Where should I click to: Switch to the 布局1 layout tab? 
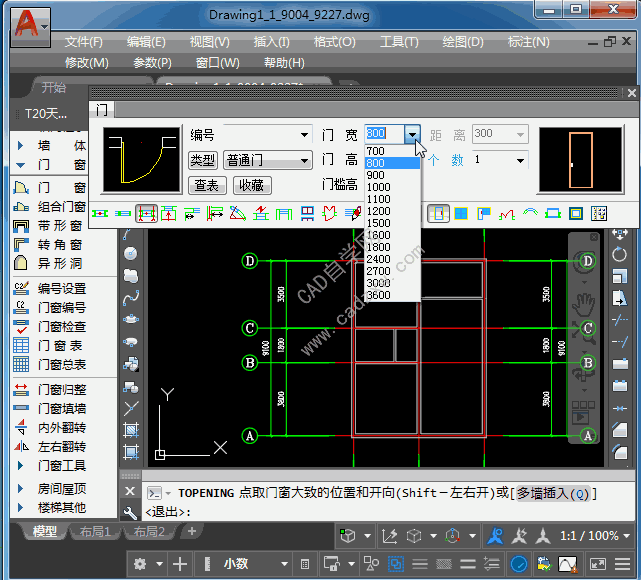click(x=95, y=531)
